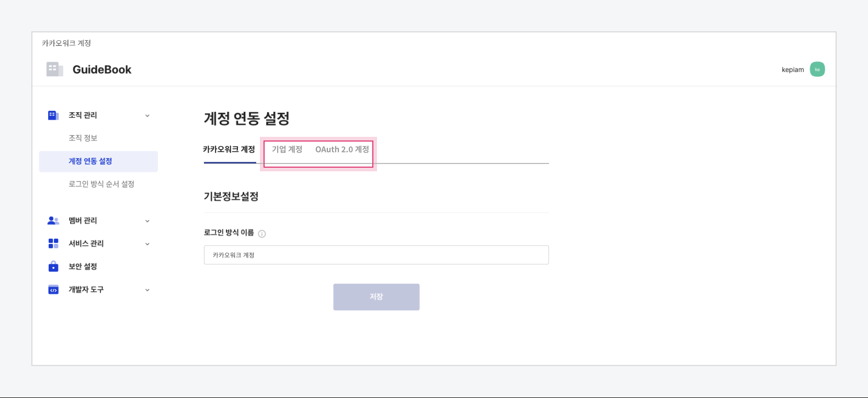The width and height of the screenshot is (868, 398).
Task: Click the 개발자 도구 code icon
Action: coord(53,289)
